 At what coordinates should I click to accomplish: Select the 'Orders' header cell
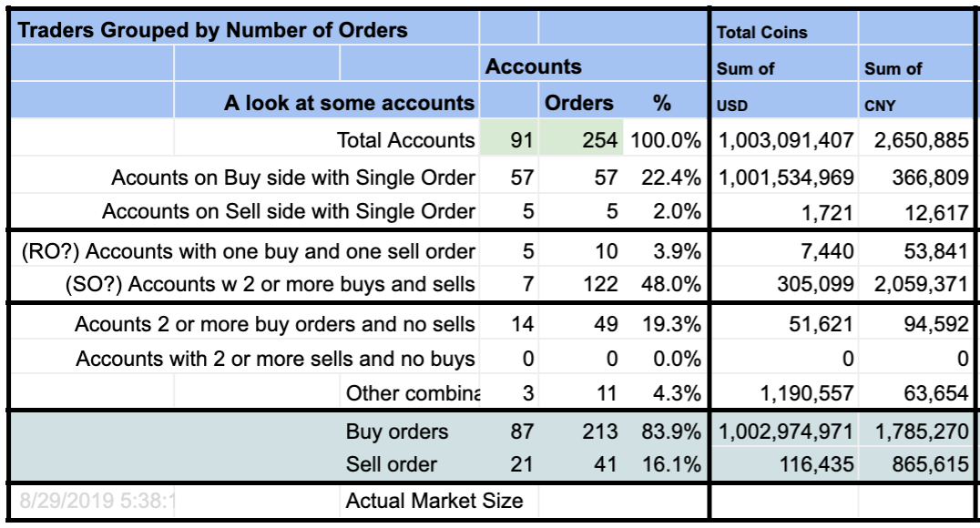[x=581, y=103]
